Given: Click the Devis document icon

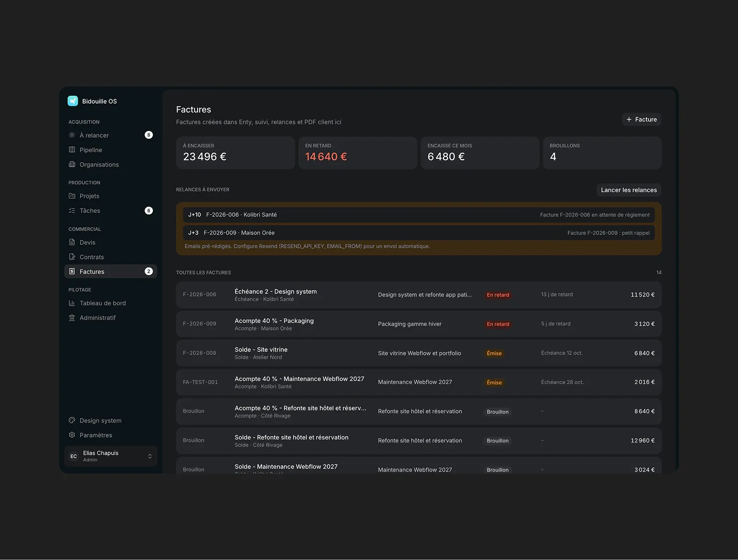Looking at the screenshot, I should pos(72,242).
